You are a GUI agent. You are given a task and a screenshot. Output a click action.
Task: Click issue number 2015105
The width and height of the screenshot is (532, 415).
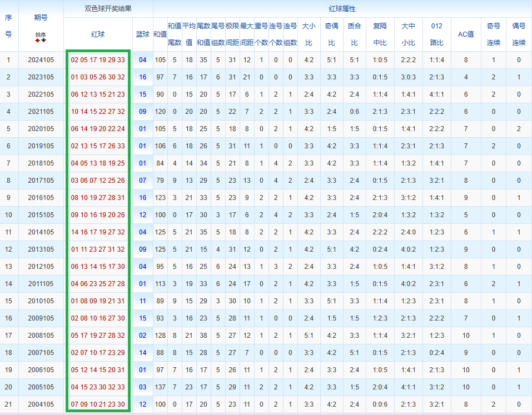click(41, 215)
